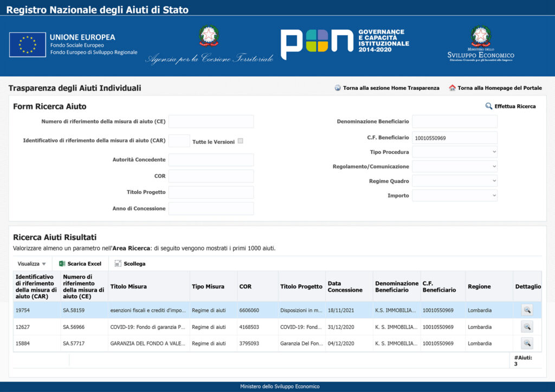Open the Regolamento/Comunicazione dropdown
The image size is (555, 392).
point(454,167)
